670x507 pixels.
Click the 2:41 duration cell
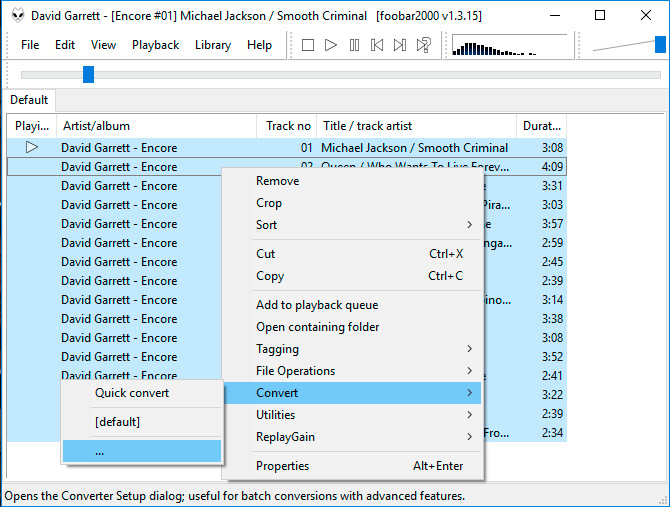552,376
